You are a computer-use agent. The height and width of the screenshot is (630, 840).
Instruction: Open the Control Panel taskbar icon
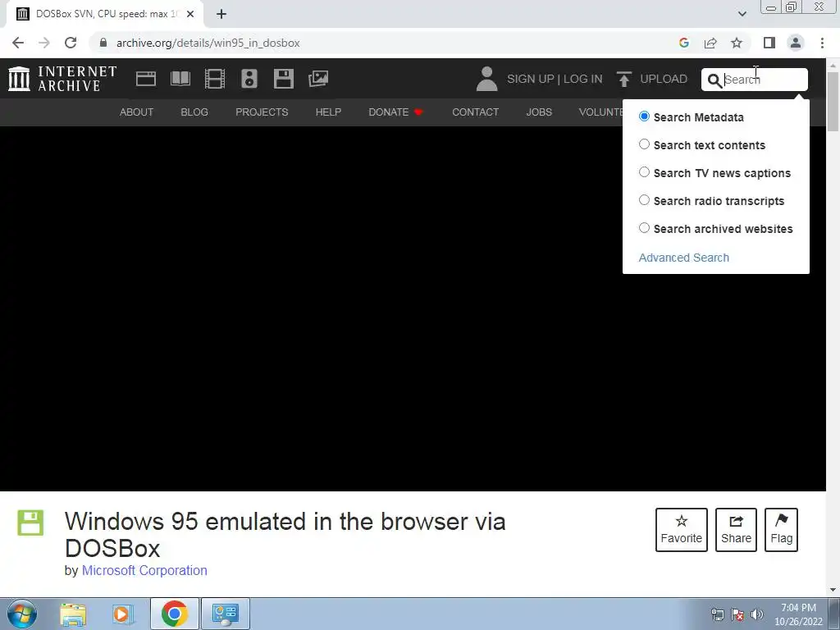225,614
